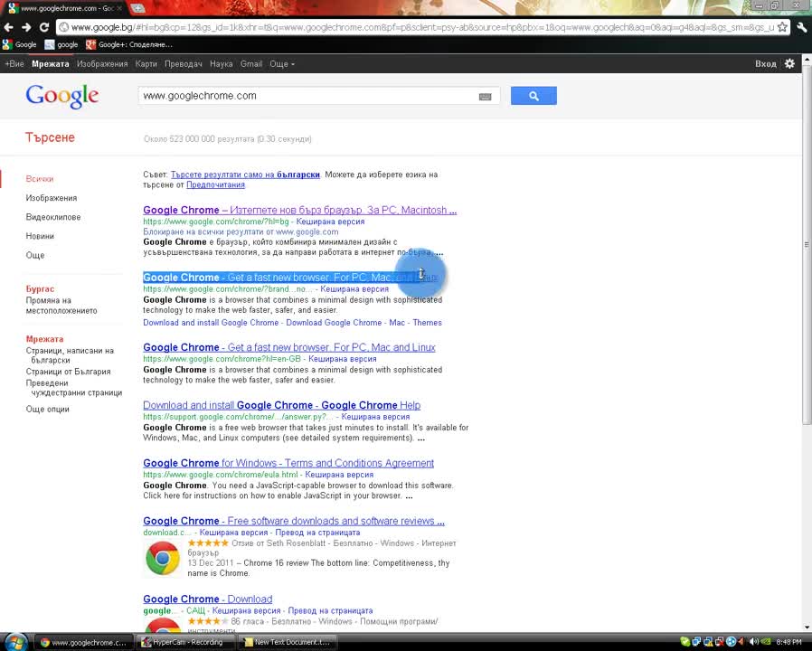Select the www.googlechrome.com browser tab
This screenshot has height=651, width=812.
pos(65,8)
